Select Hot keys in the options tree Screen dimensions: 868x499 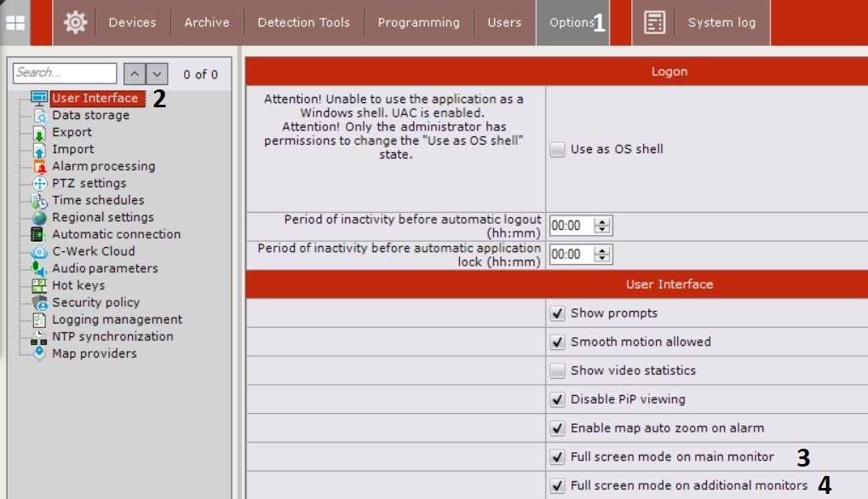[x=78, y=285]
